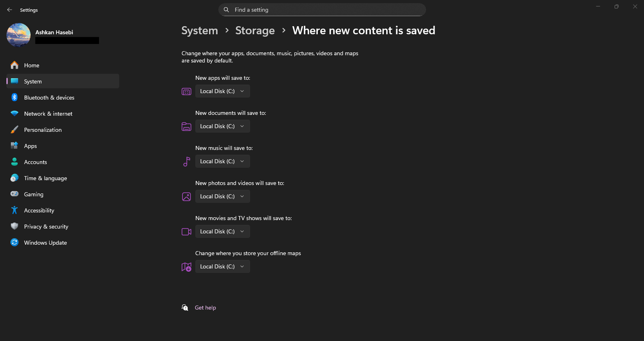Viewport: 644px width, 341px height.
Task: Open the Apps settings section
Action: 31,146
